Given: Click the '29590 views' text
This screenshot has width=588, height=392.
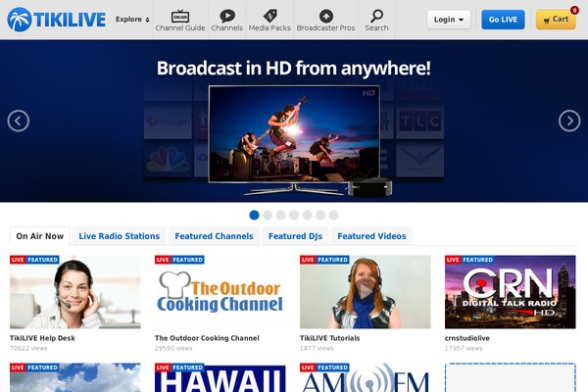Looking at the screenshot, I should [173, 348].
